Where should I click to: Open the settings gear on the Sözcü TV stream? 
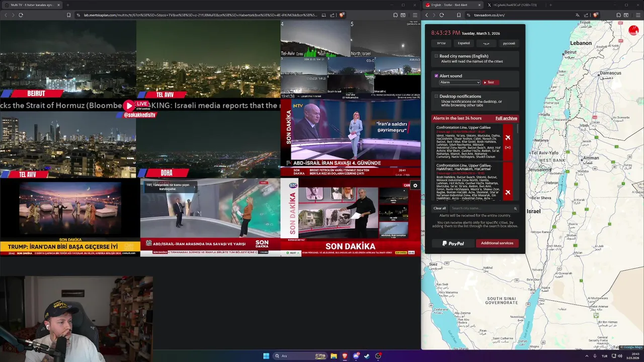[415, 186]
